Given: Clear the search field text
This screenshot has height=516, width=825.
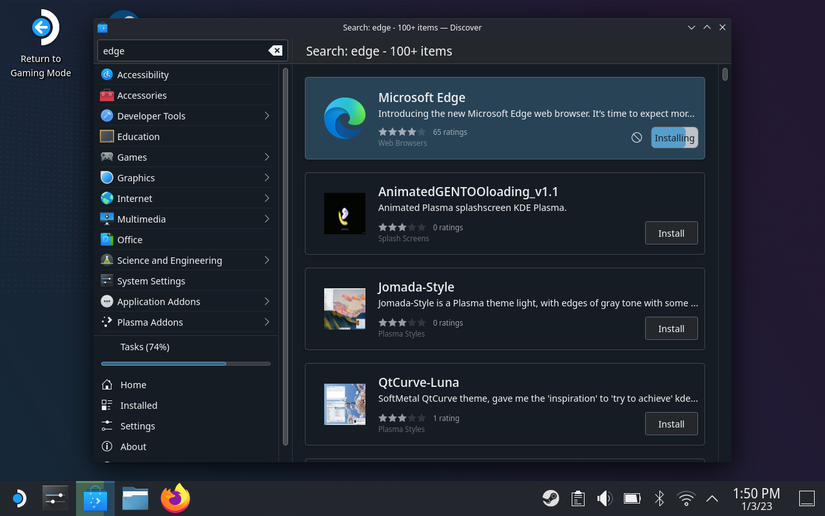Looking at the screenshot, I should (x=275, y=51).
